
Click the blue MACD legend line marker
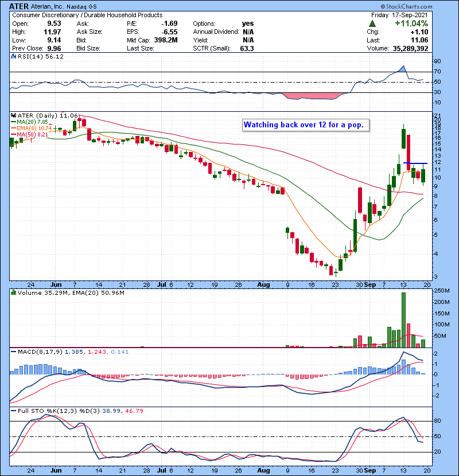pos(13,352)
